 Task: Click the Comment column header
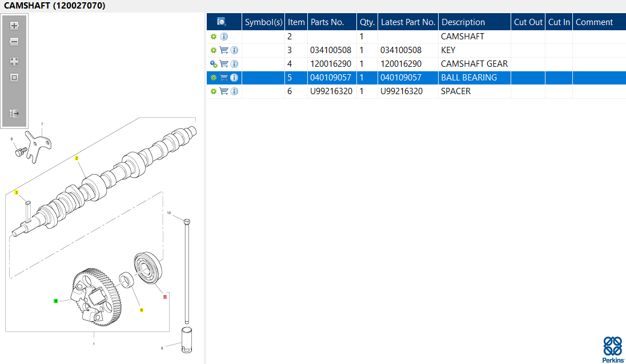click(x=599, y=22)
